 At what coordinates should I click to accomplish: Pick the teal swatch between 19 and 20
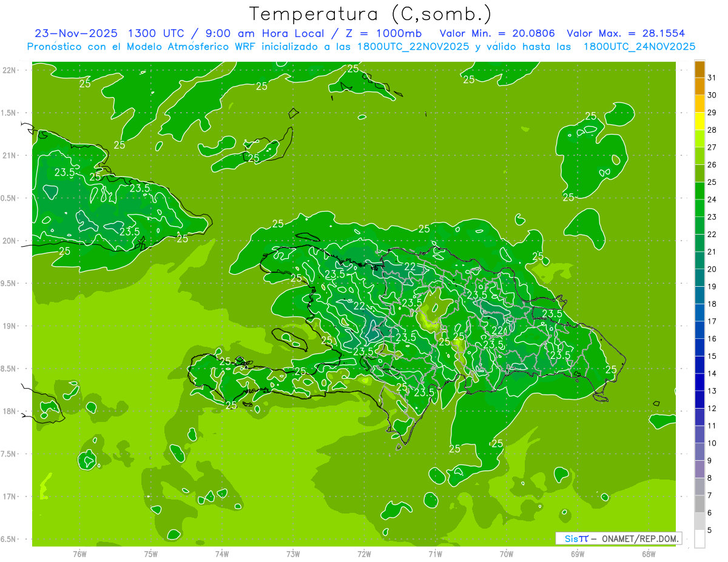point(699,278)
